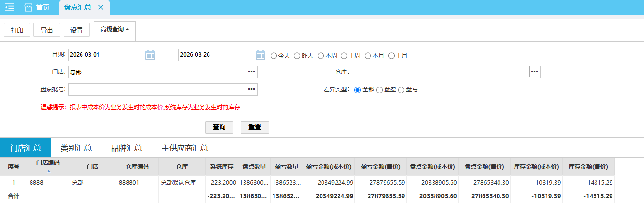This screenshot has width=644, height=209.
Task: Select the 今天 date radio button
Action: pos(274,56)
